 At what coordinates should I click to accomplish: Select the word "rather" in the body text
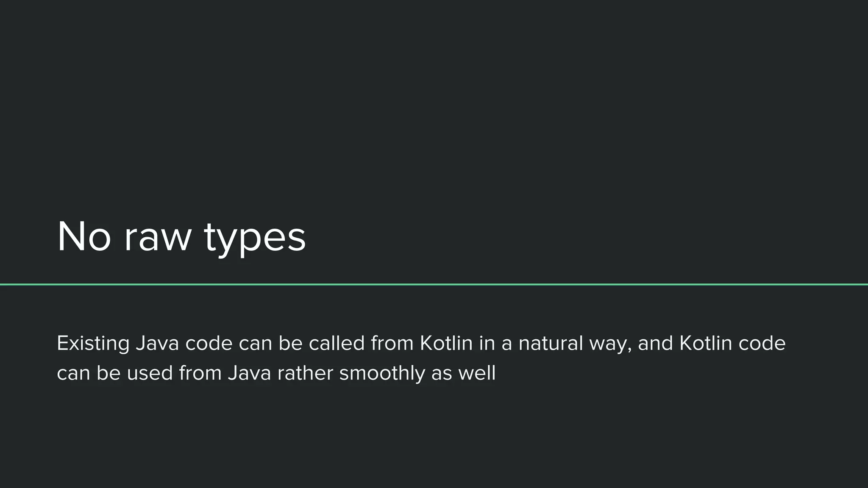tap(305, 373)
